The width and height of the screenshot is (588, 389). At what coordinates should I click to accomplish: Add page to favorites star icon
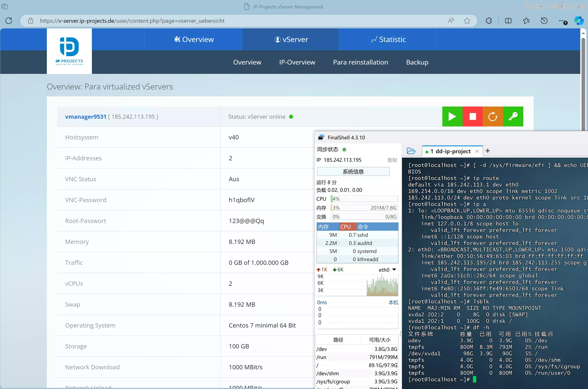pyautogui.click(x=467, y=21)
